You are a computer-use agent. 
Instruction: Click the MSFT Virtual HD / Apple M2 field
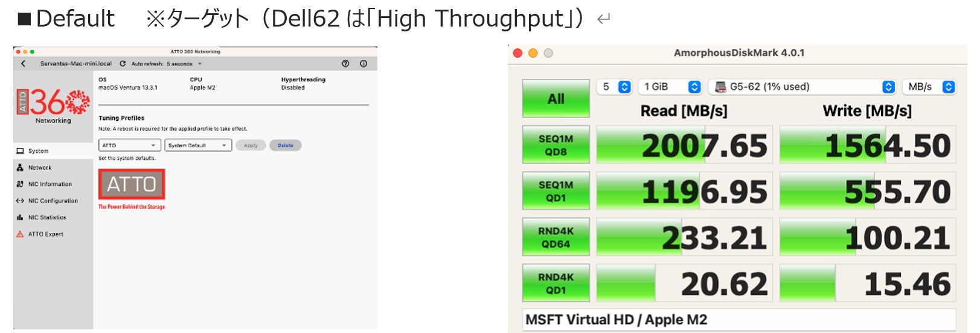(x=740, y=320)
